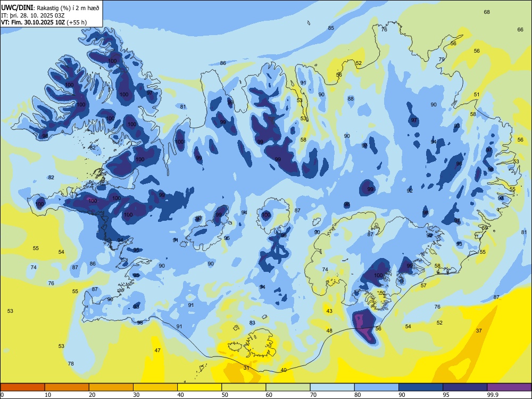Click the map value 68

click(x=487, y=12)
